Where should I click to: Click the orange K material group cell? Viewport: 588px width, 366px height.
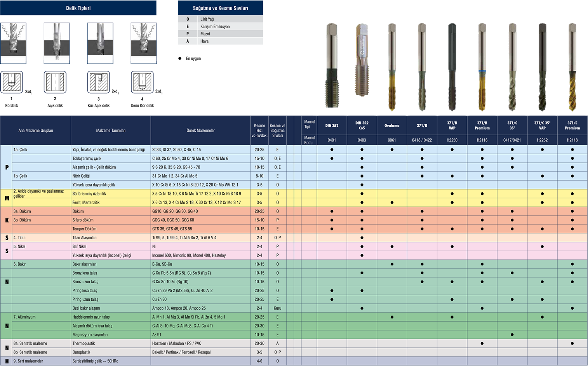pos(7,220)
